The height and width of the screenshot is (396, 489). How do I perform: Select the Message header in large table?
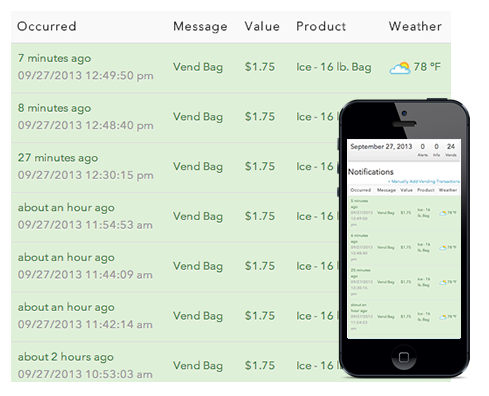pos(200,26)
